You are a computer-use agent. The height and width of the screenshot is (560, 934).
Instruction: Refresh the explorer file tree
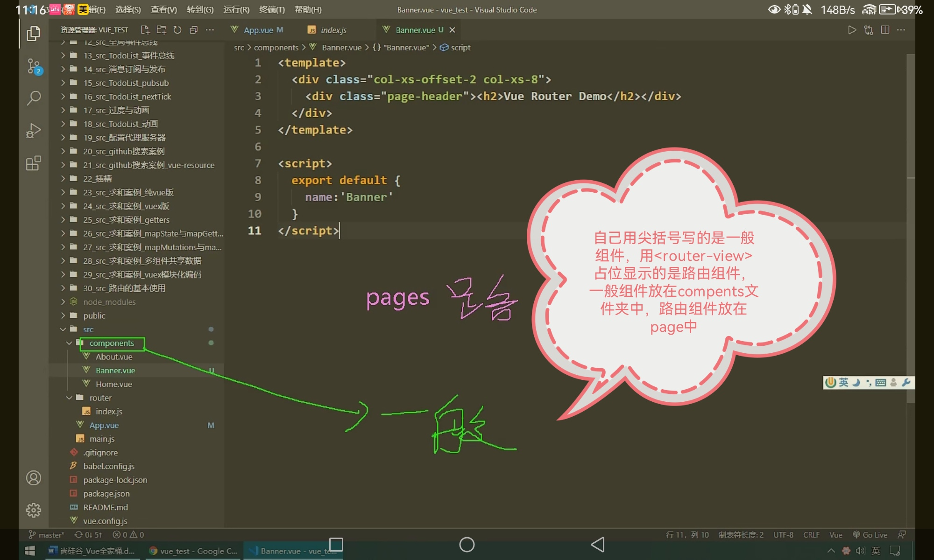[177, 30]
